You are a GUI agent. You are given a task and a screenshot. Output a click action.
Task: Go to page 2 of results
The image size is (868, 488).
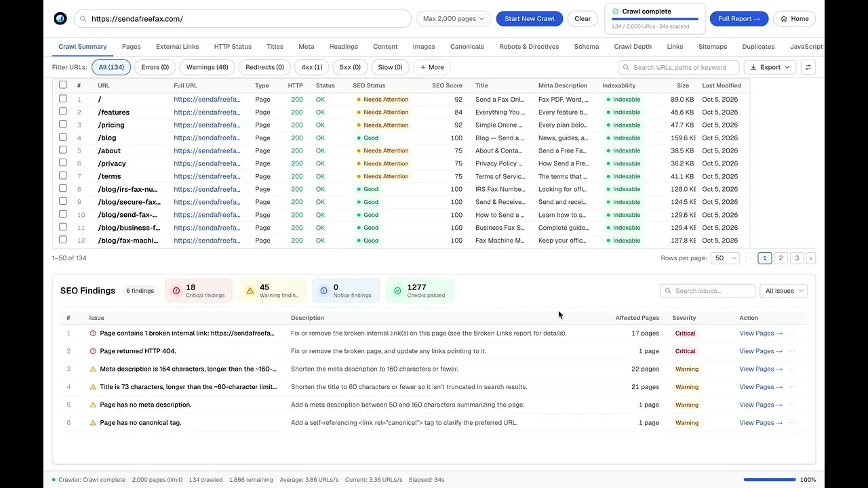781,258
